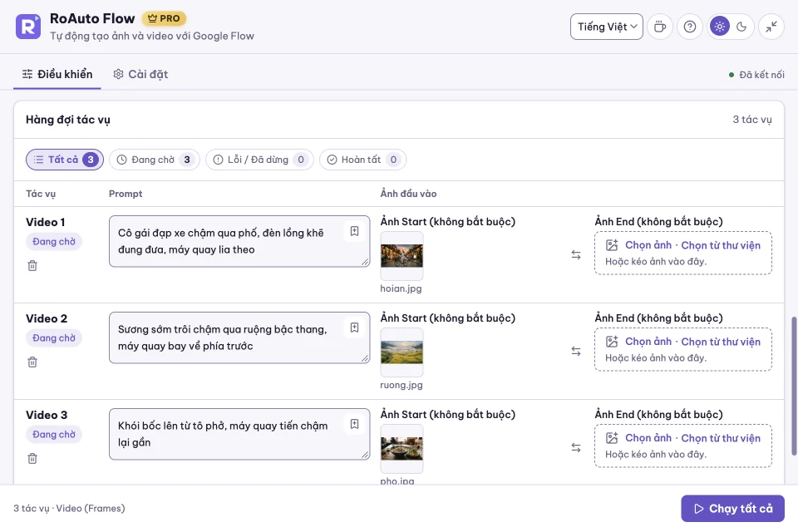
Task: Click the RoAuto Flow logo icon
Action: pyautogui.click(x=28, y=27)
